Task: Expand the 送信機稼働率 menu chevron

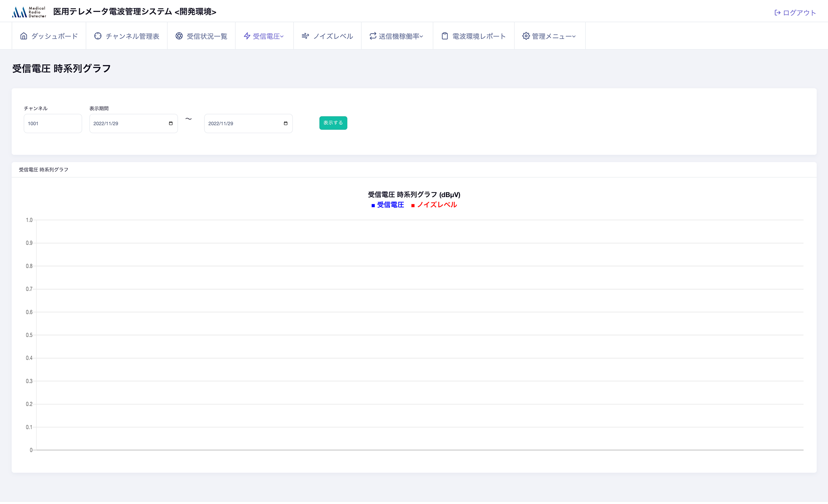Action: click(422, 36)
